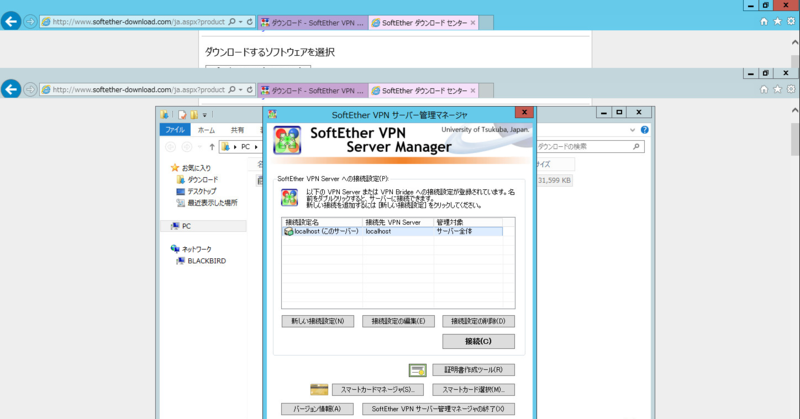Open the 共有 ribbon tab in Explorer
The image size is (800, 419).
tap(237, 130)
